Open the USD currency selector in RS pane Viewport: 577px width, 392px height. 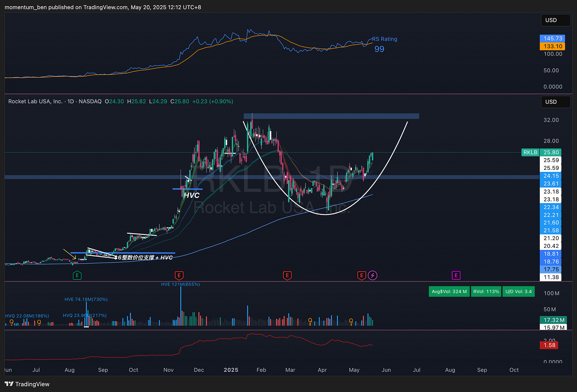click(556, 20)
